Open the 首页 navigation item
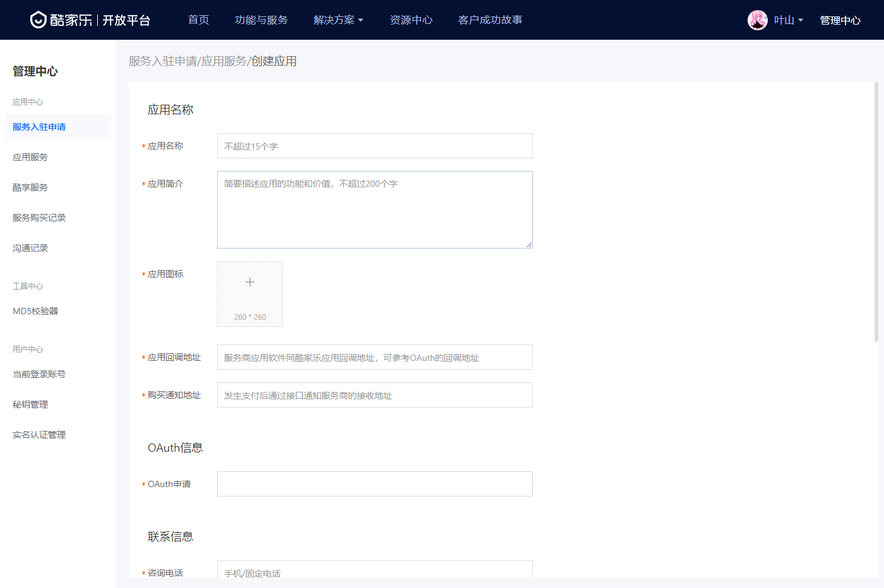Screen dimensions: 884x588 tap(198, 20)
